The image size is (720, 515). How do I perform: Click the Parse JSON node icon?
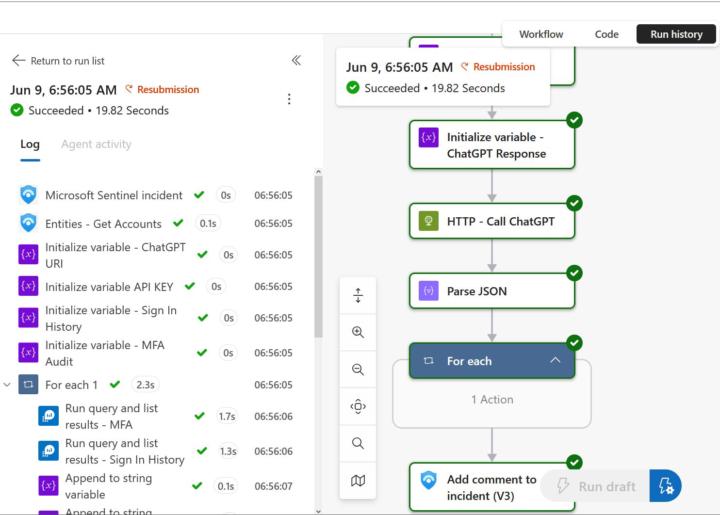tap(428, 291)
